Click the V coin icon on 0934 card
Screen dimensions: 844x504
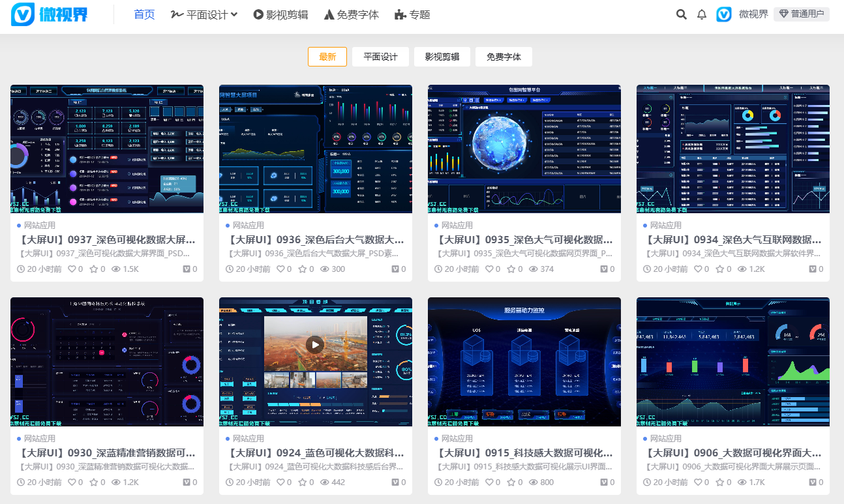click(813, 269)
